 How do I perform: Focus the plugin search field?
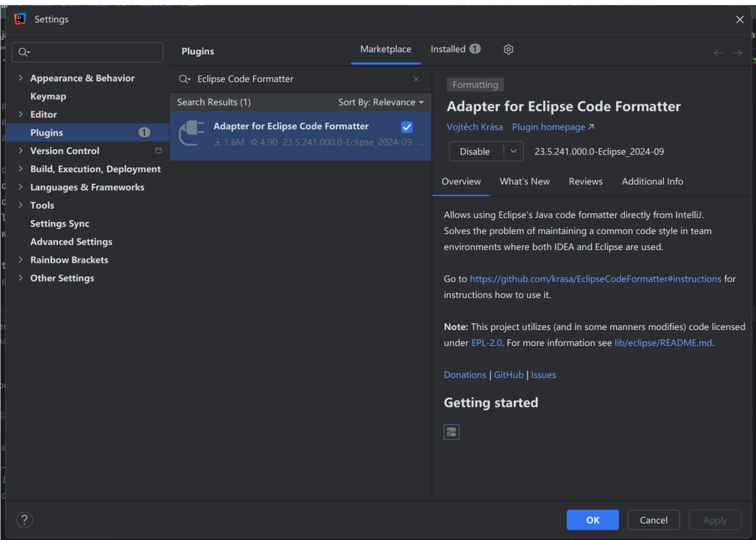300,79
